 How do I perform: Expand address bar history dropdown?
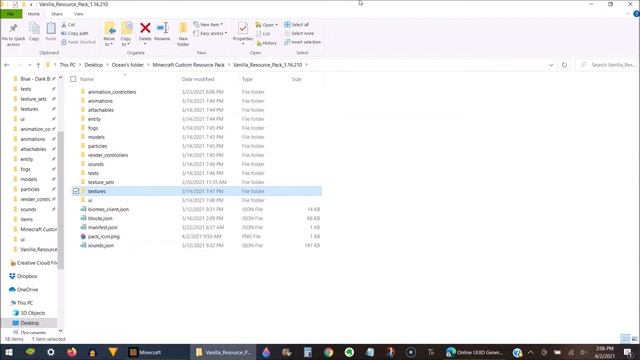click(x=551, y=65)
